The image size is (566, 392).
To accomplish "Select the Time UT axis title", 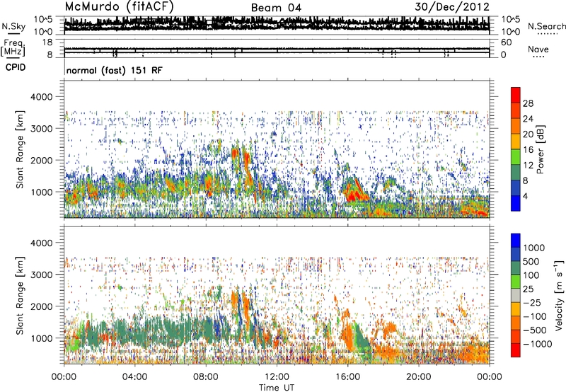I will pyautogui.click(x=277, y=388).
